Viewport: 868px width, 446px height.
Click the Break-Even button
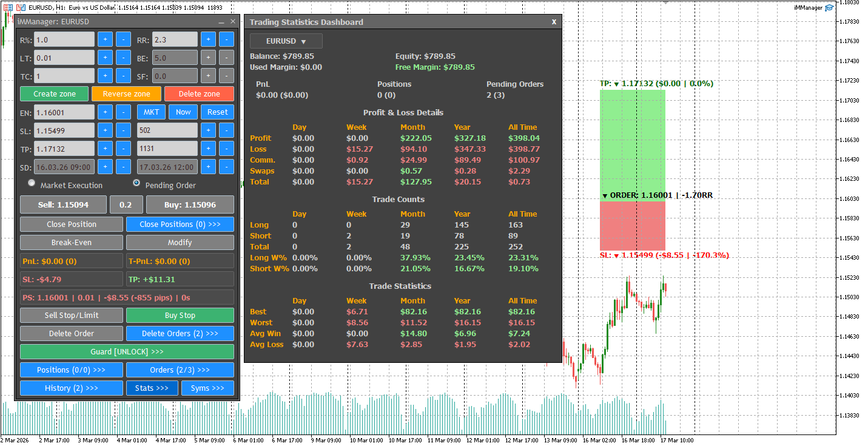(71, 243)
